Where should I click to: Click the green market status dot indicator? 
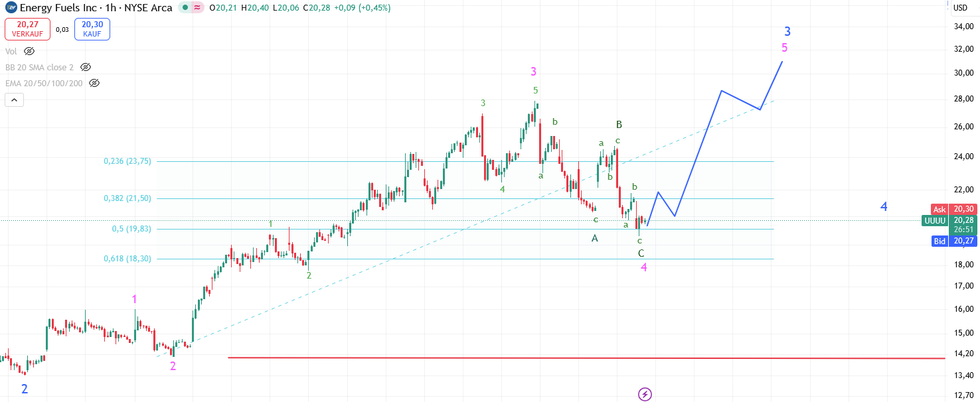click(x=184, y=8)
